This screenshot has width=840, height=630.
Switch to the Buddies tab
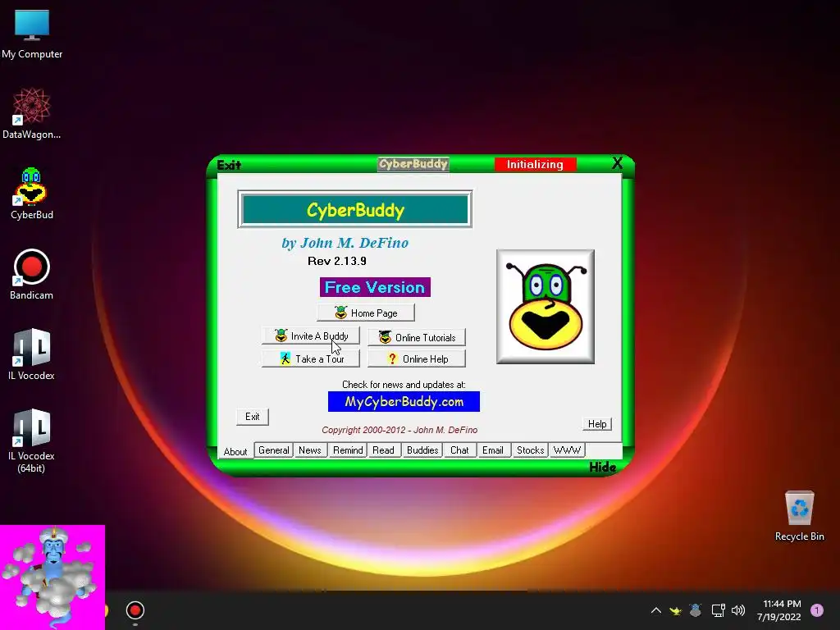pos(422,450)
